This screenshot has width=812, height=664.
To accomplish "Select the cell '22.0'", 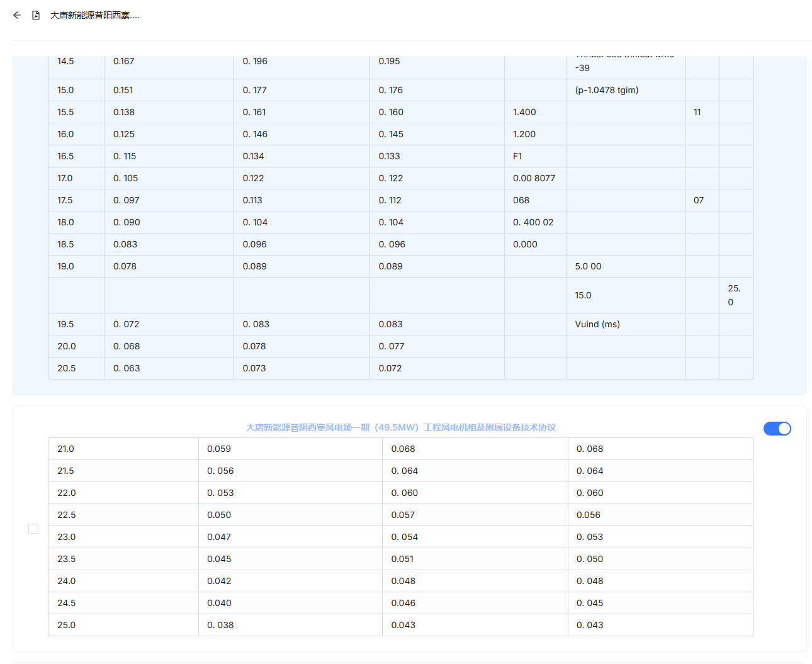I will pos(123,493).
